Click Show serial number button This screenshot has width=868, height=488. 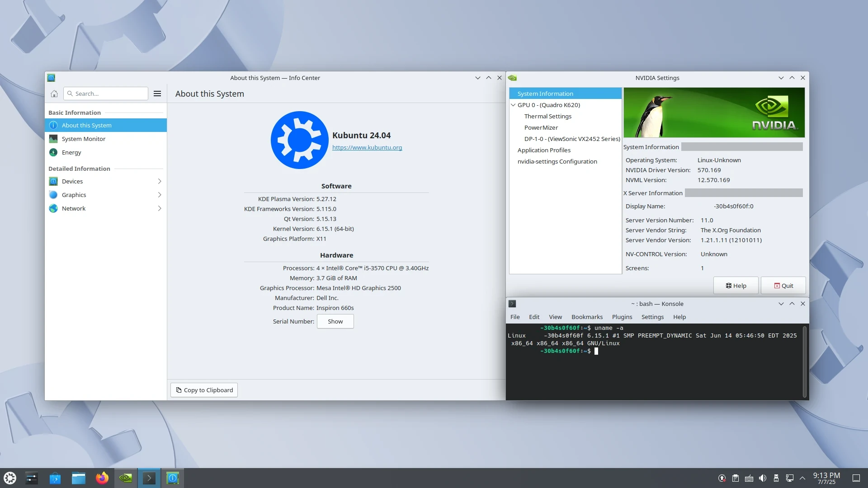tap(335, 321)
